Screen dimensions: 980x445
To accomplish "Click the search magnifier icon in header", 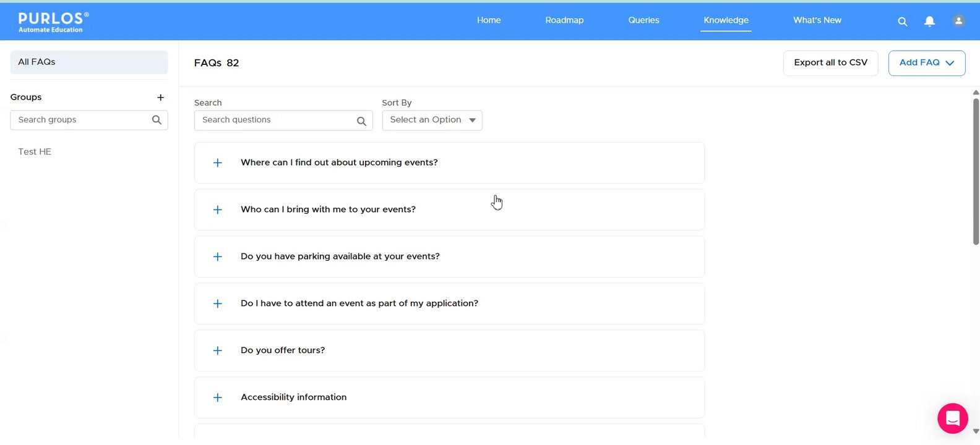I will click(903, 22).
